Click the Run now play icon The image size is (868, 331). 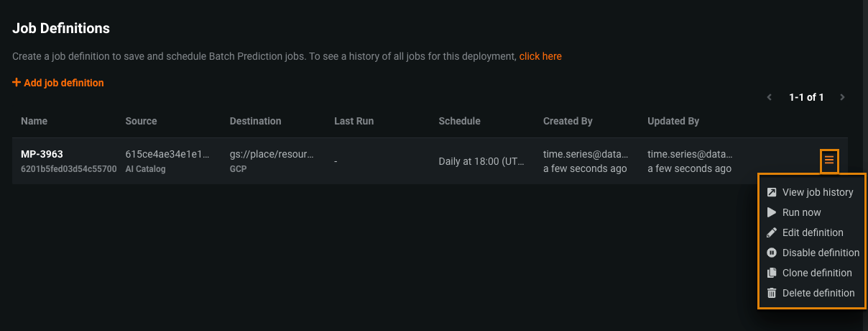tap(772, 212)
